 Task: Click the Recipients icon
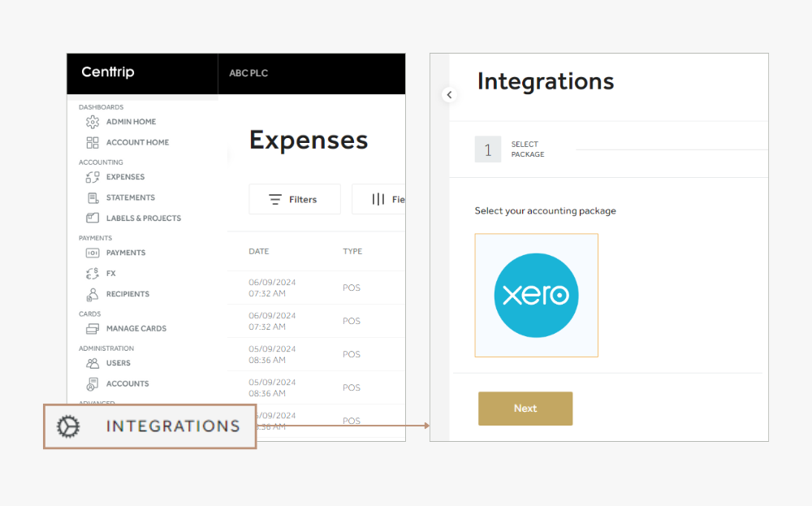[x=93, y=294]
